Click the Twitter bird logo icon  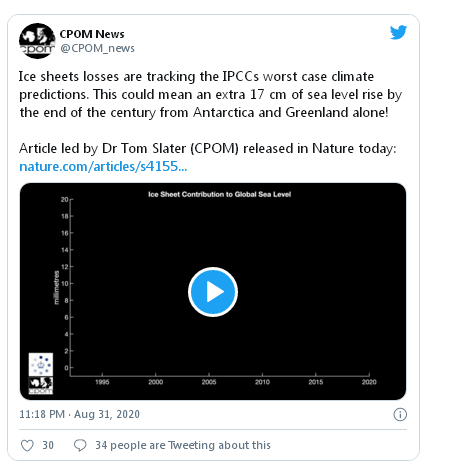(398, 32)
